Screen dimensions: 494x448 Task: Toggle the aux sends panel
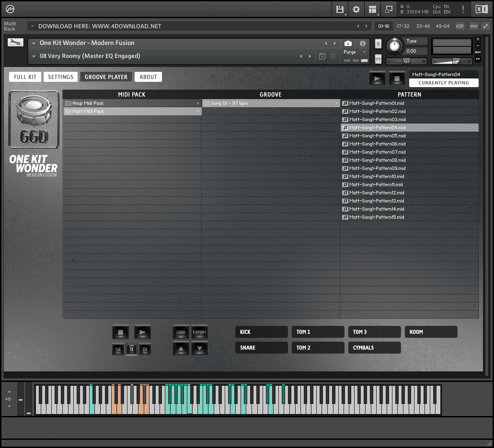(478, 52)
